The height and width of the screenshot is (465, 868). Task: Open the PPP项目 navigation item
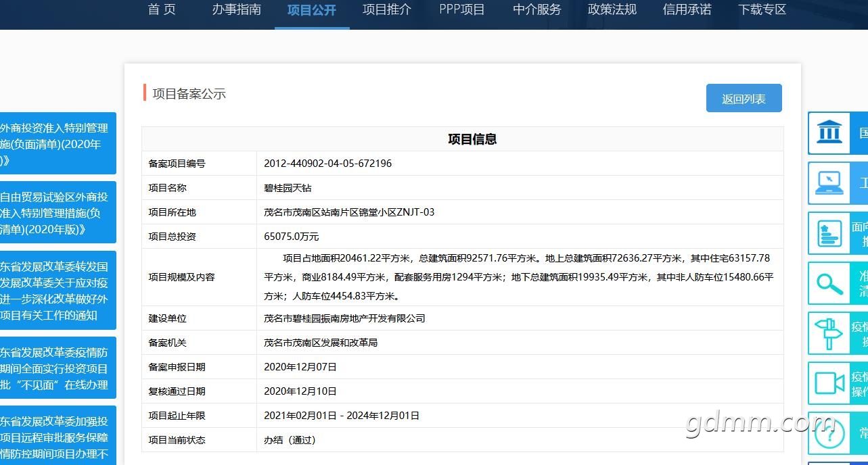coord(462,9)
